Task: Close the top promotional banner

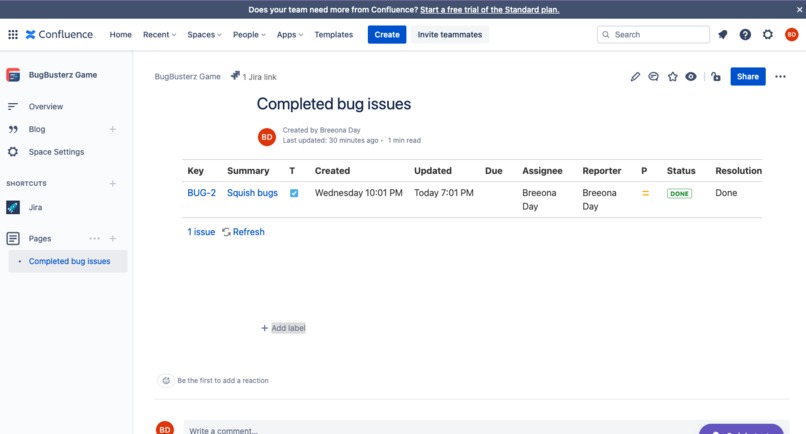Action: pos(799,9)
